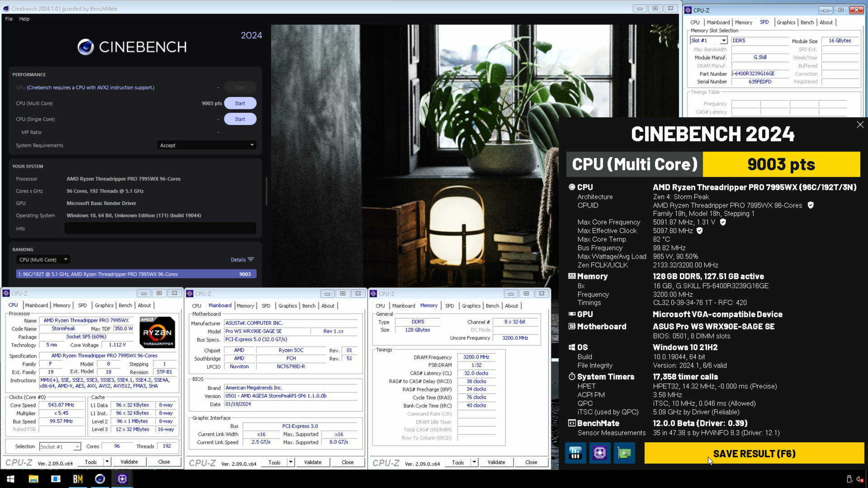Click the muted volume tray icon
This screenshot has width=868, height=488.
[860, 479]
